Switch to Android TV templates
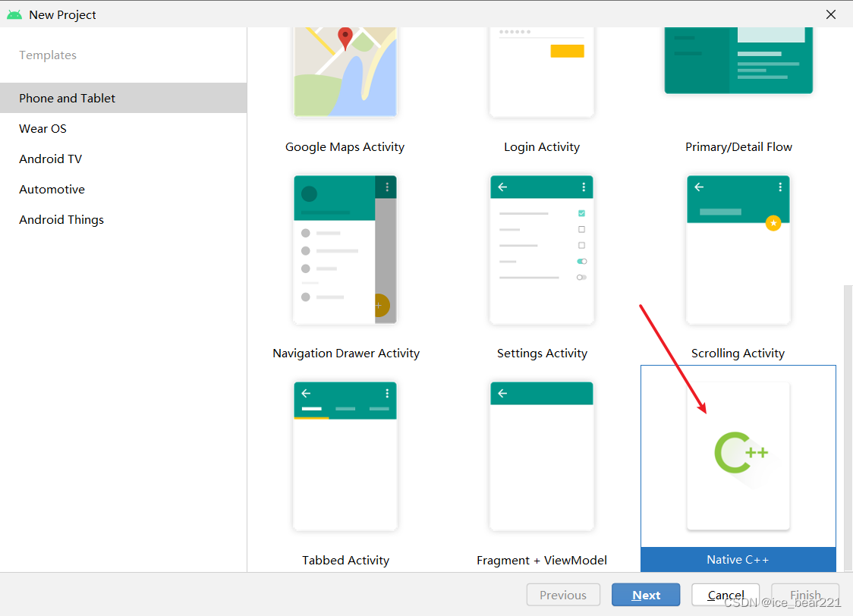The image size is (853, 616). [x=124, y=159]
